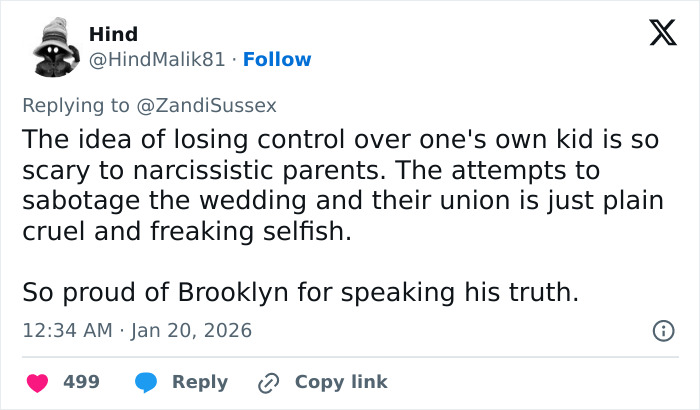Image resolution: width=700 pixels, height=410 pixels.
Task: Click the 499 likes count
Action: click(x=81, y=382)
